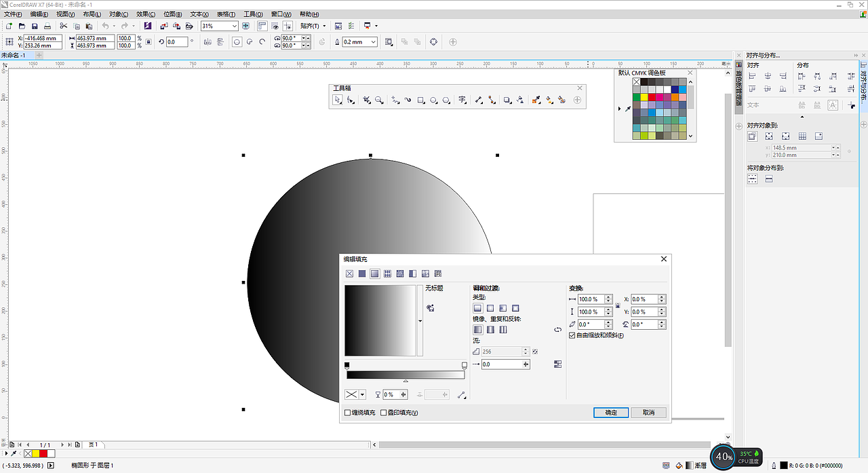The image size is (868, 473).
Task: Open the Bitmaps (位图) menu
Action: pyautogui.click(x=173, y=14)
